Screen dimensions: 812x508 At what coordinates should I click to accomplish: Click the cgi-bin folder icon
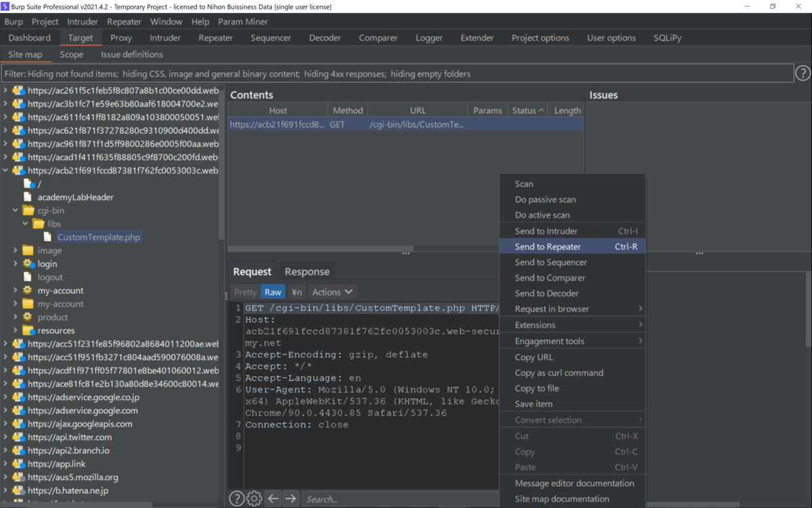(28, 211)
